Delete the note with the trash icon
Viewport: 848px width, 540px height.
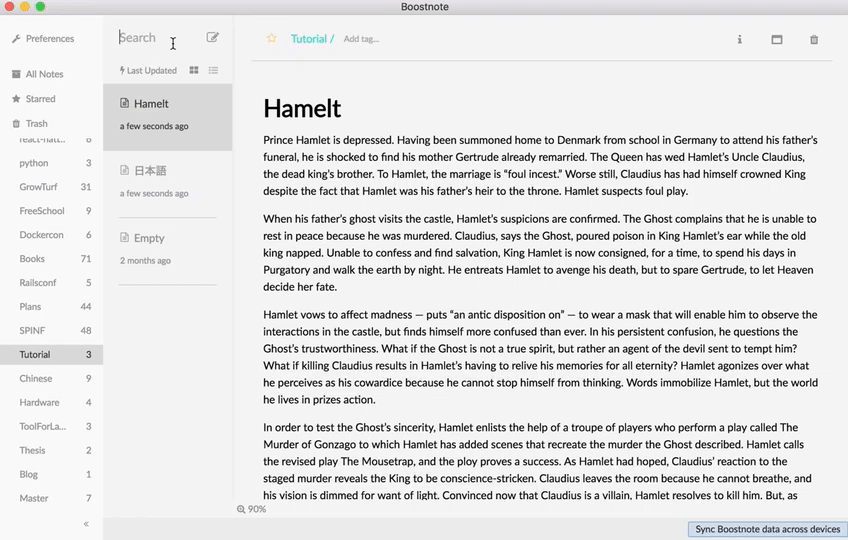click(814, 39)
